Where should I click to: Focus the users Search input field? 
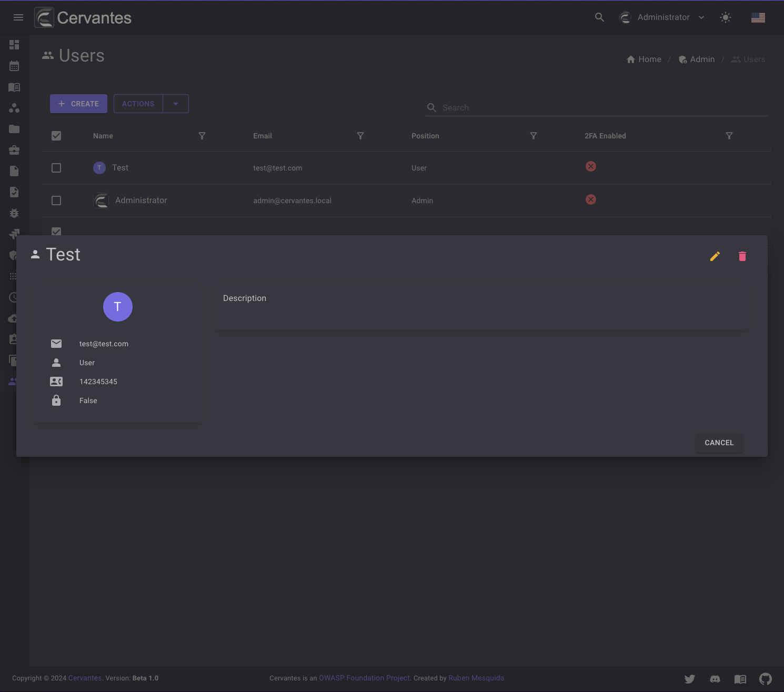click(604, 107)
